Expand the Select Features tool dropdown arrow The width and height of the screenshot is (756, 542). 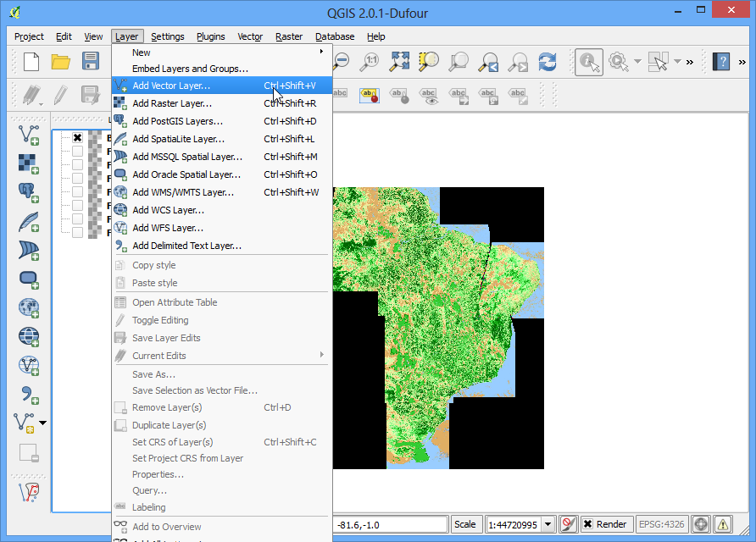[677, 62]
